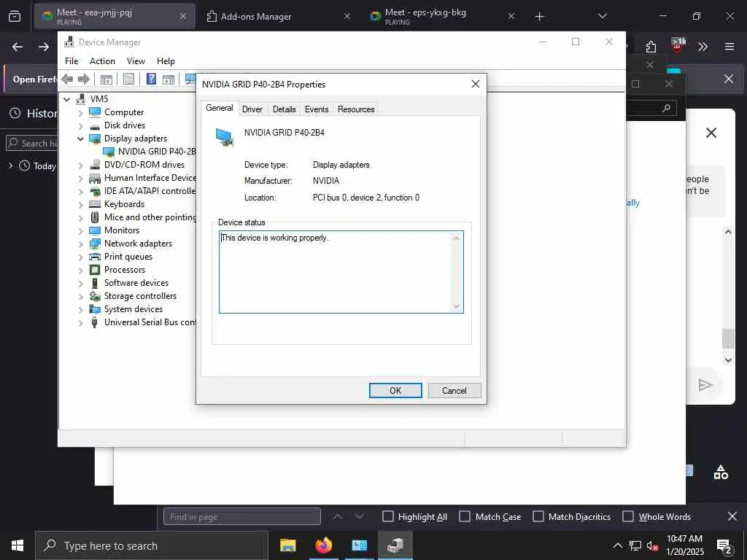Expand the Storage controllers node
The image size is (747, 560).
[x=80, y=296]
